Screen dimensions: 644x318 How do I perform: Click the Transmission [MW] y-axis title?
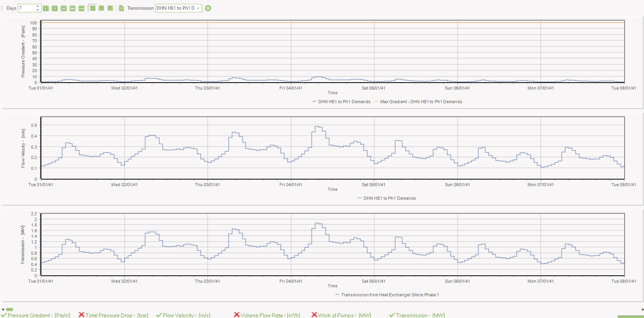tap(23, 245)
